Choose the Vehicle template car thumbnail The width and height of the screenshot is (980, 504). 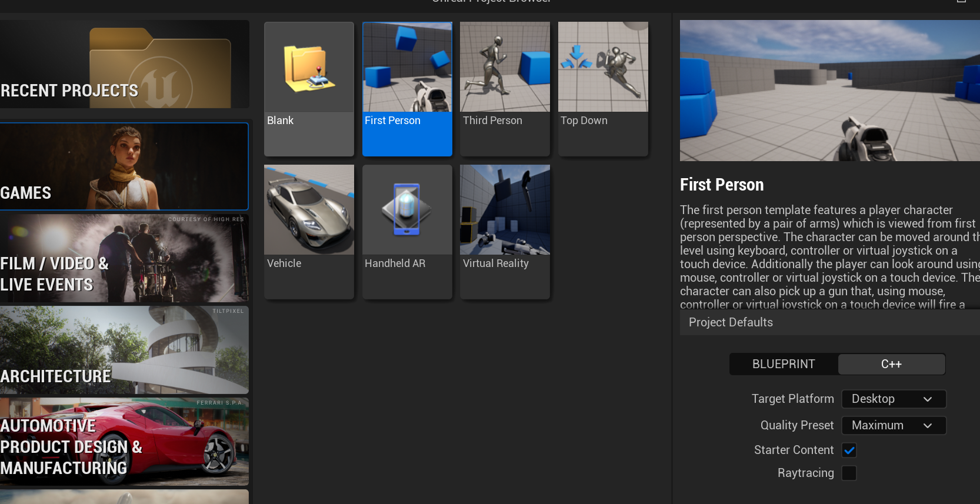point(309,210)
